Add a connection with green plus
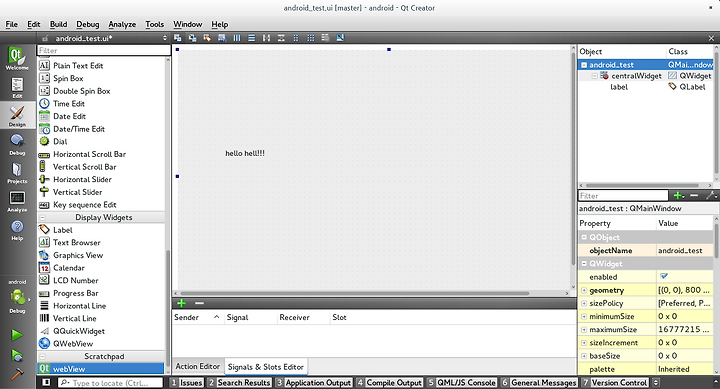The width and height of the screenshot is (720, 389). click(x=181, y=303)
